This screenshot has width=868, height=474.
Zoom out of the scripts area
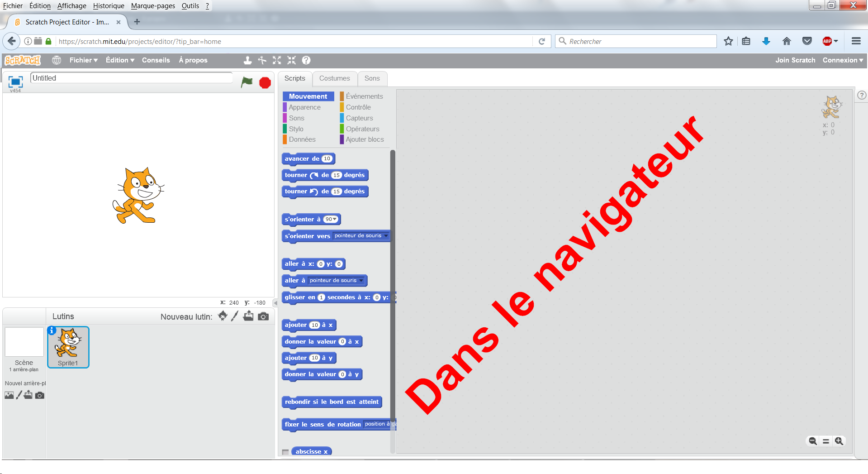click(x=813, y=441)
